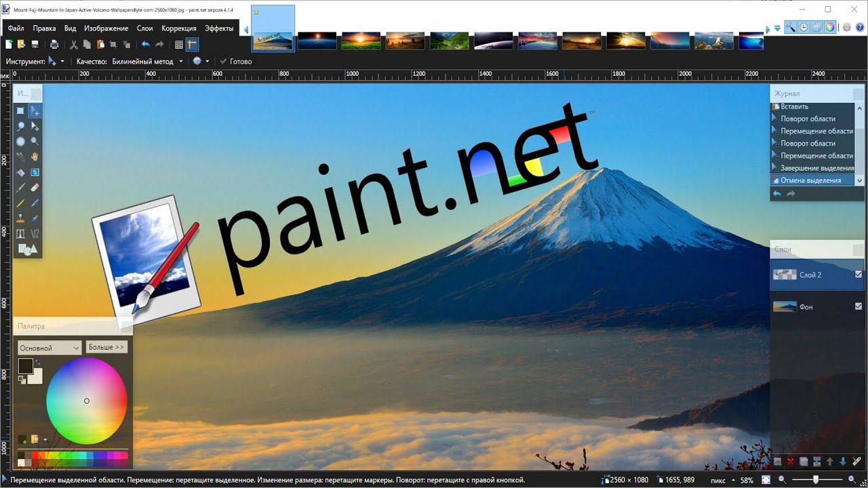This screenshot has height=488, width=868.
Task: Click the Redo arrow in toolbar
Action: tap(159, 45)
